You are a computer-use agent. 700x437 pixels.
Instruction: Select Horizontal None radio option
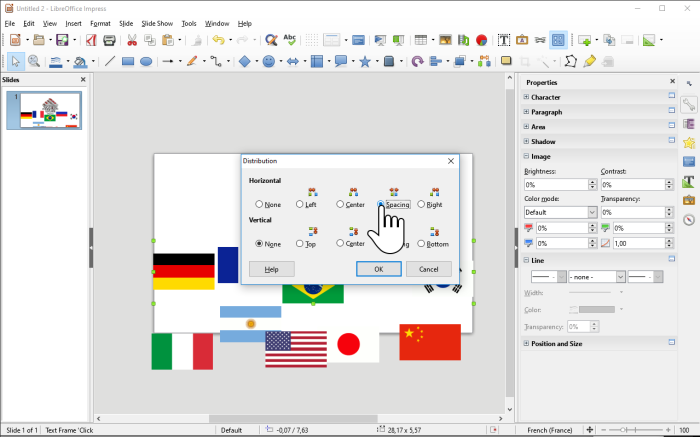point(268,204)
